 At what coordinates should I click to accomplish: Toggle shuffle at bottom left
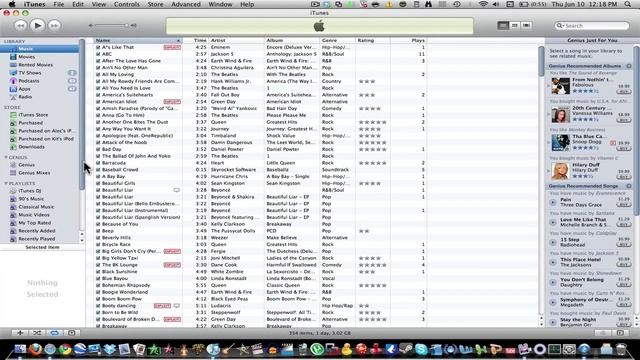(37, 333)
